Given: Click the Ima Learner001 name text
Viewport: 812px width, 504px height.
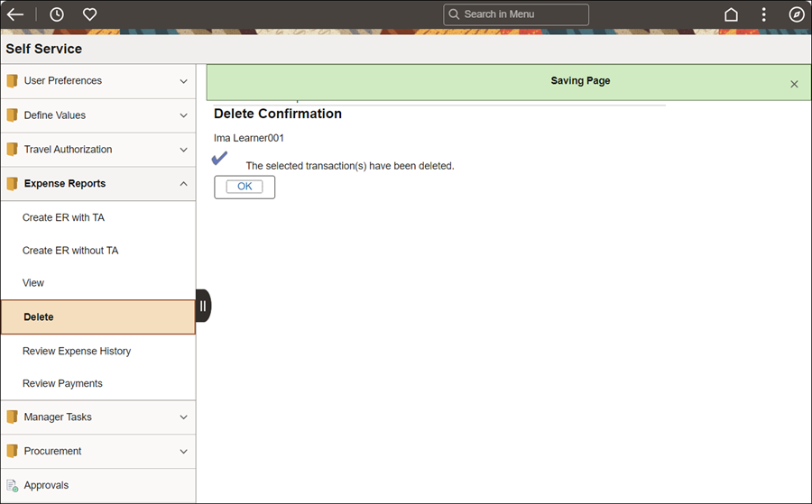Looking at the screenshot, I should [x=249, y=138].
